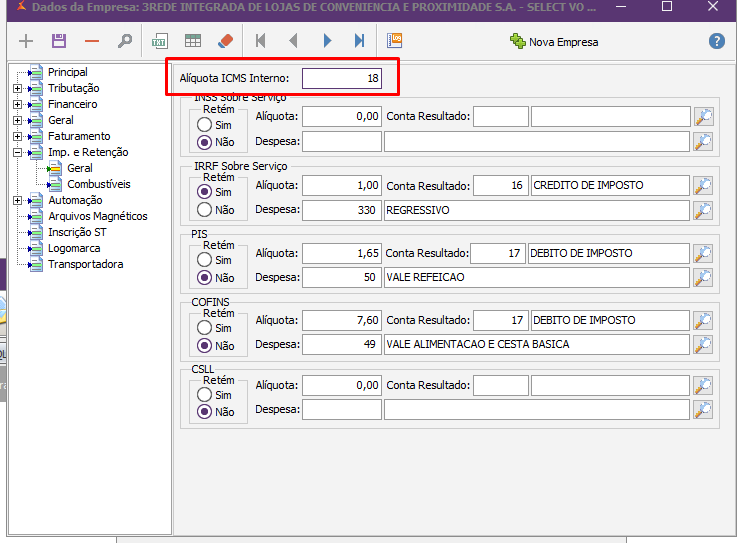
Task: Search INSS Conta Resultado lookup icon
Action: click(x=703, y=117)
